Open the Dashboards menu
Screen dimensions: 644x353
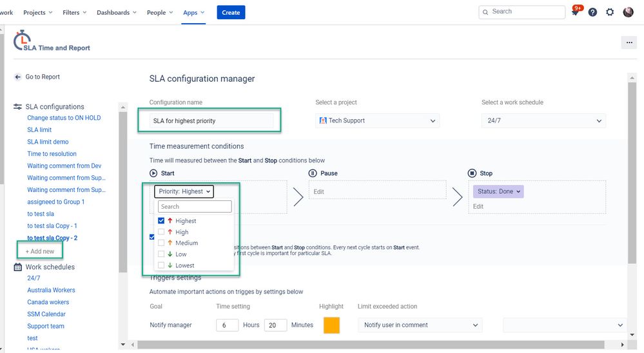(x=117, y=12)
